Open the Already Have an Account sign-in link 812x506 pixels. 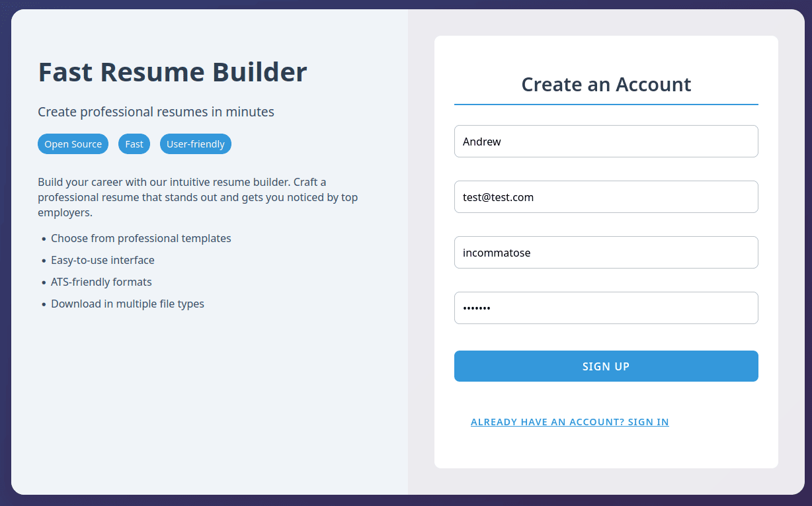(x=569, y=422)
